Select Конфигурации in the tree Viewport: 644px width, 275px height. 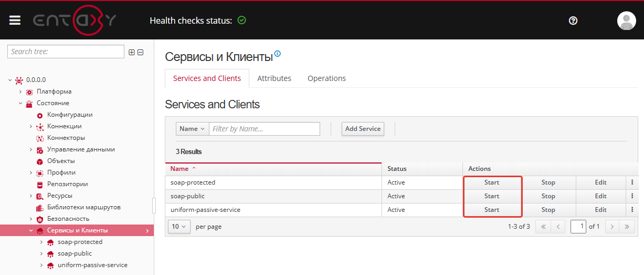pos(70,115)
